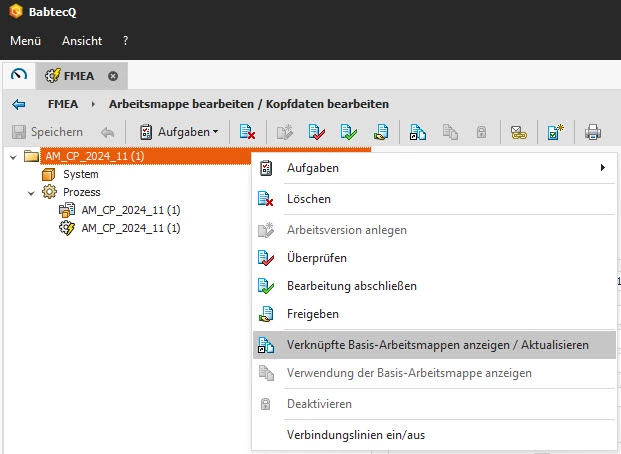Choose Bearbeitung abschließen in context menu
Viewport: 621px width, 454px height.
tap(434, 286)
